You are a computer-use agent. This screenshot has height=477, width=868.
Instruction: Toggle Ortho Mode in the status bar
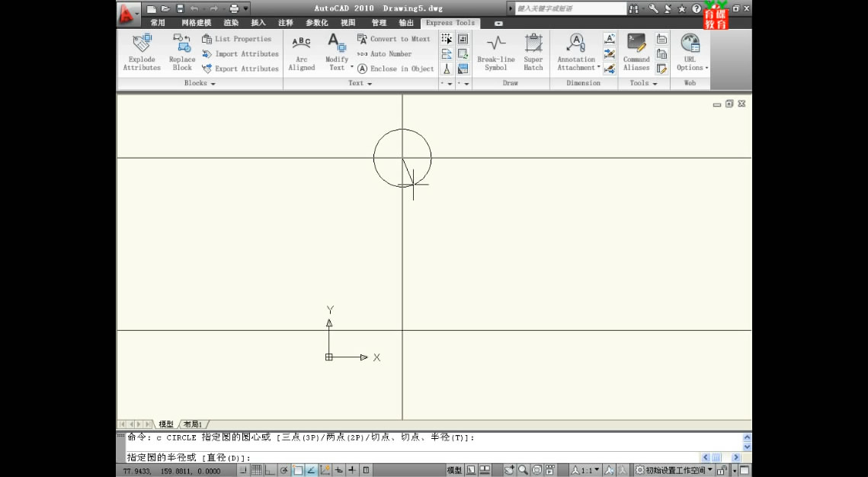point(270,470)
